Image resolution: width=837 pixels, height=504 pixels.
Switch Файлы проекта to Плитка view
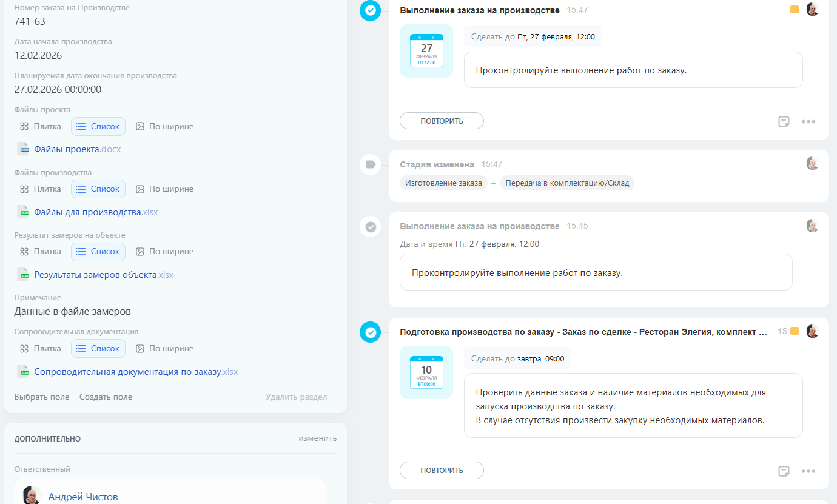[x=41, y=126]
